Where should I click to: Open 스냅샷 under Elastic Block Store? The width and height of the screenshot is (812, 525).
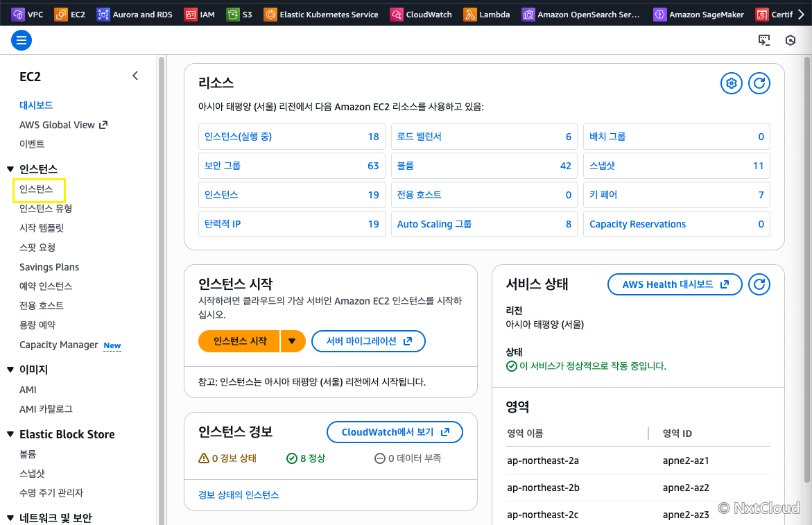pos(32,473)
